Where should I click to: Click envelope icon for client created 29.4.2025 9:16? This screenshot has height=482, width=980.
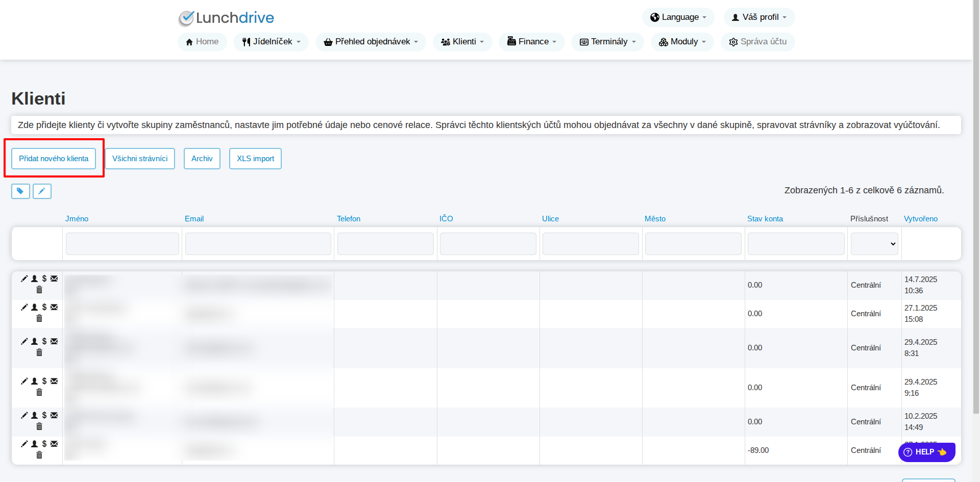pos(54,381)
